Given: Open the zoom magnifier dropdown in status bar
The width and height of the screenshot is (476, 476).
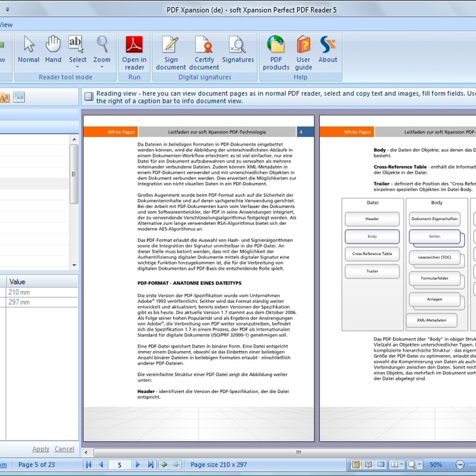Looking at the screenshot, I should 415,464.
